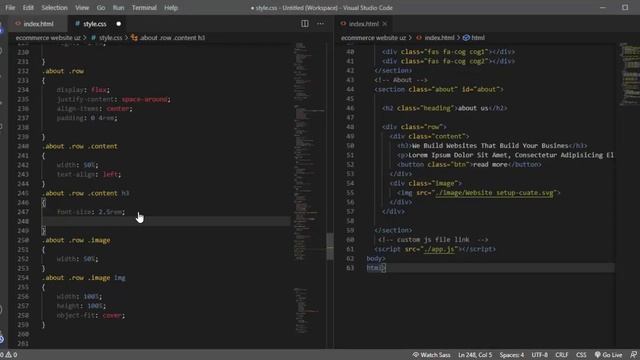Click the index.html minimap on the right
Image resolution: width=640 pixels, height=360 pixels.
[x=629, y=73]
